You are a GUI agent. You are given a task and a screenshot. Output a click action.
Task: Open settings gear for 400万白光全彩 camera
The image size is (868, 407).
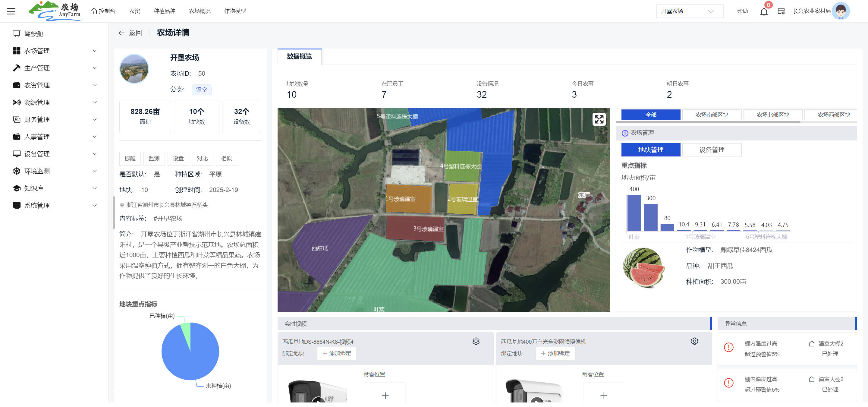694,341
